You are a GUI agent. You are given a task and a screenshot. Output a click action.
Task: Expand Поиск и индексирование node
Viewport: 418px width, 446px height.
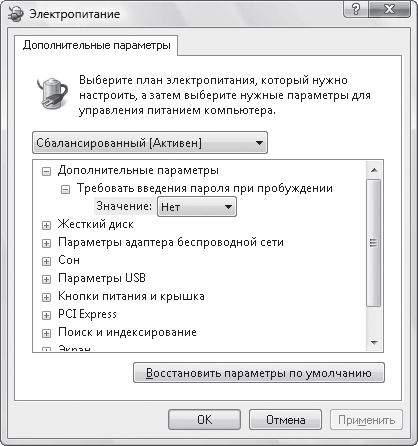(46, 333)
